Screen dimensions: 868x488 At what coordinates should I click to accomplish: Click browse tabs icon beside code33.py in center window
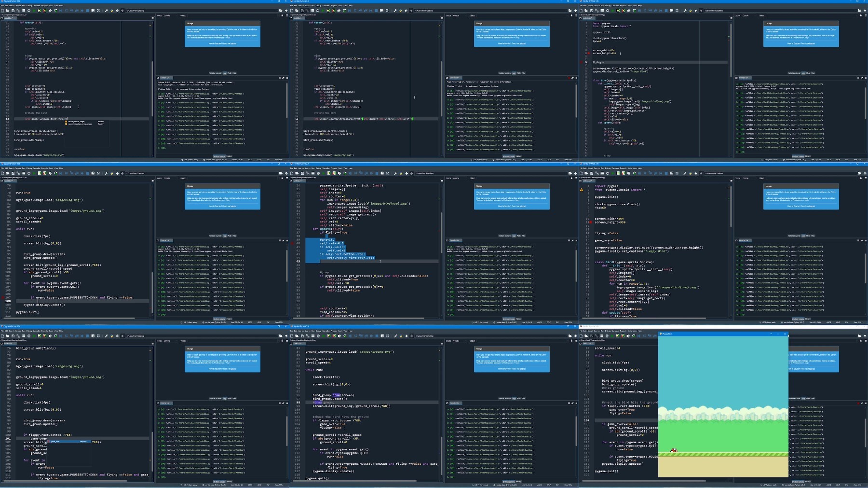[291, 181]
